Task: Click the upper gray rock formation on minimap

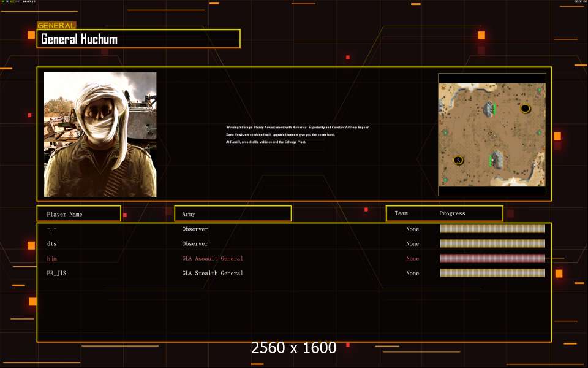Action: (x=489, y=109)
